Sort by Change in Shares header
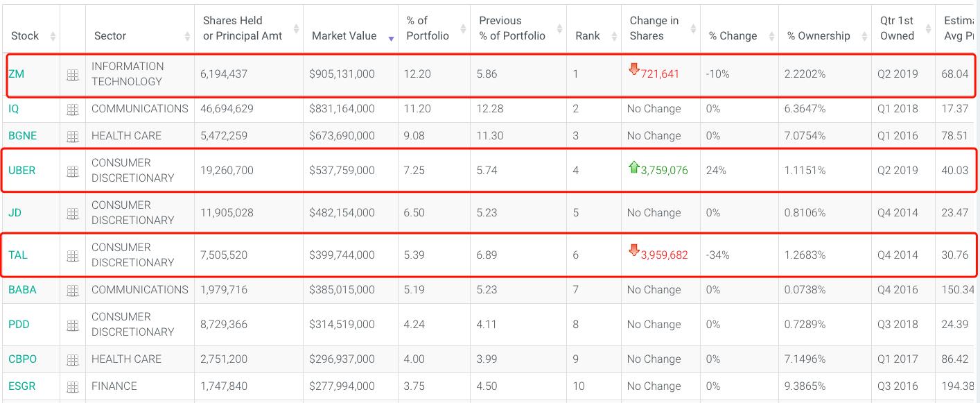Image resolution: width=980 pixels, height=403 pixels. 654,28
